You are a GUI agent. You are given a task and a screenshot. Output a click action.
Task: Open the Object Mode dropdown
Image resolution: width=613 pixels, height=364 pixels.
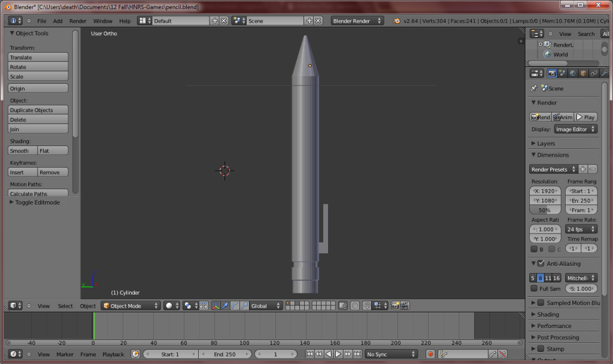click(x=131, y=305)
